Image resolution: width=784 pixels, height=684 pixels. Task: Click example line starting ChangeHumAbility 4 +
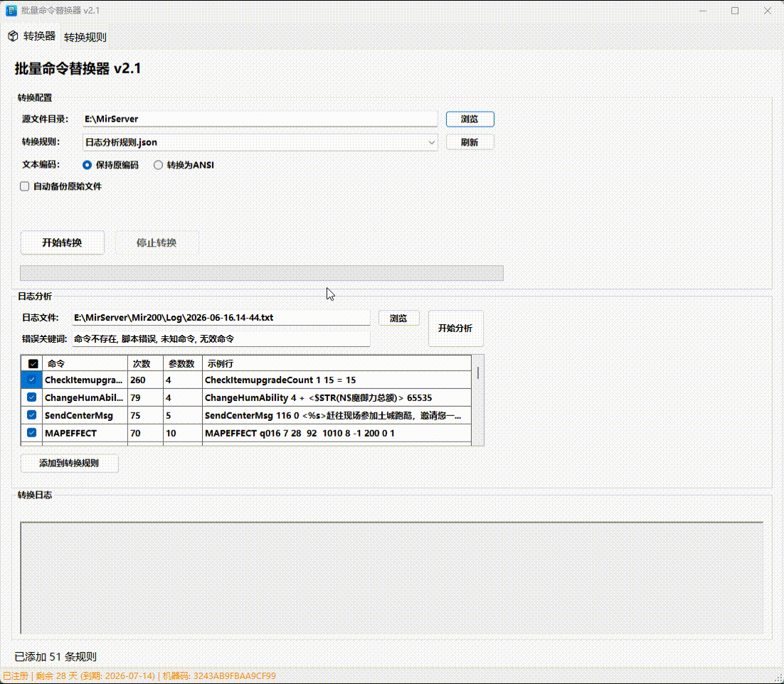337,397
